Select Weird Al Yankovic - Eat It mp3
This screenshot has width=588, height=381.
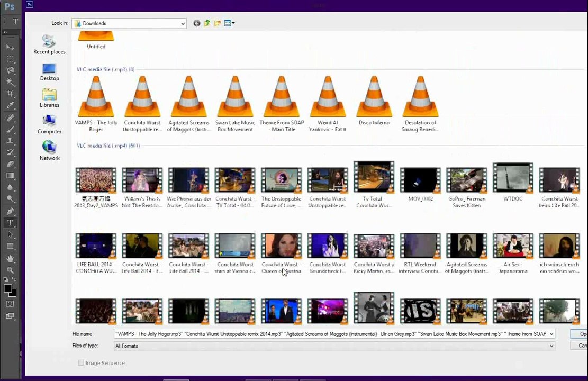[x=328, y=104]
